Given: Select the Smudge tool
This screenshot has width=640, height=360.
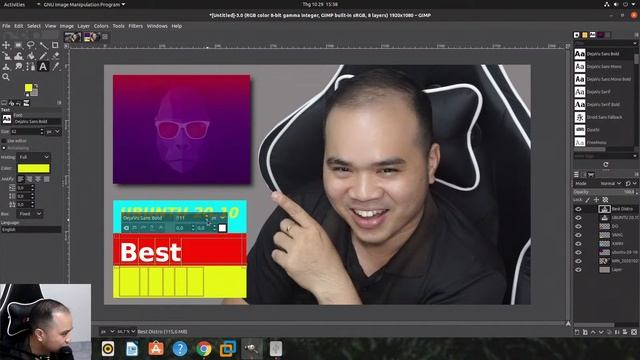Looking at the screenshot, I should (18, 67).
